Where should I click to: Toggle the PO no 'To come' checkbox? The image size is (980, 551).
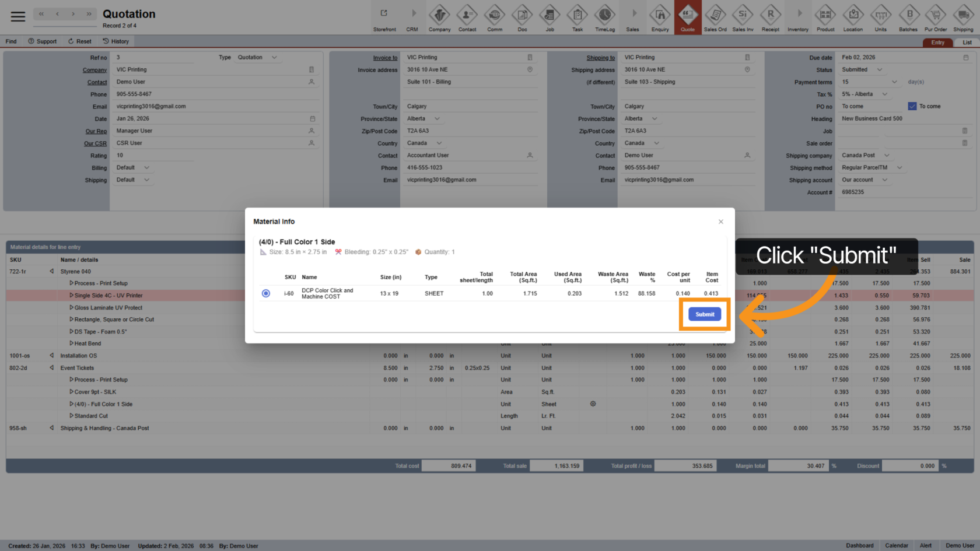click(912, 106)
